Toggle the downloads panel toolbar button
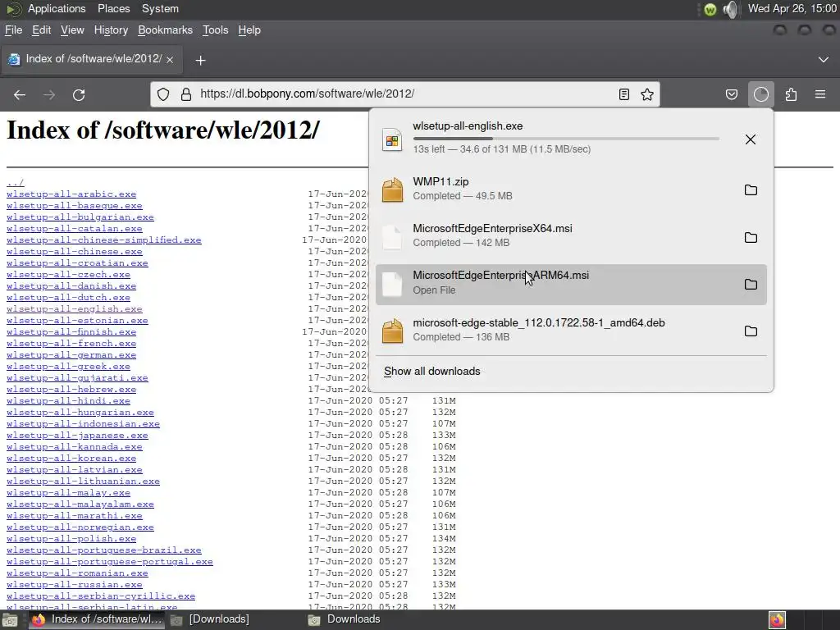 760,95
